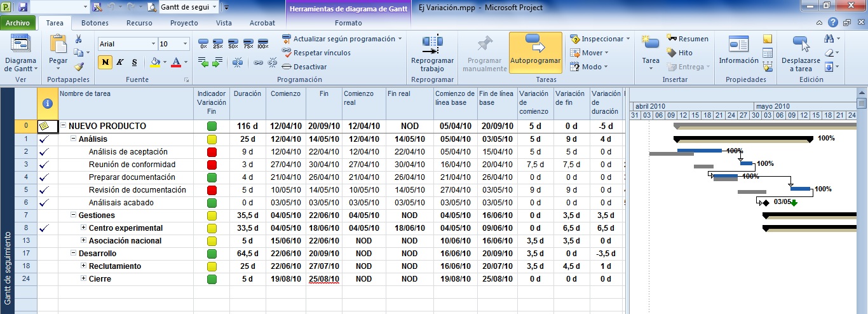Toggle Desactivar task option
Image resolution: width=868 pixels, height=314 pixels.
(304, 66)
